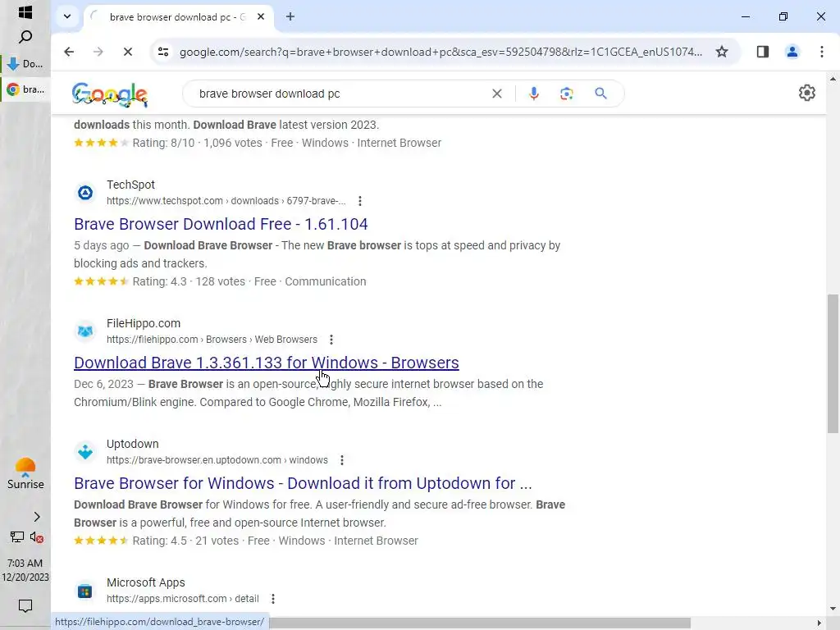Click the brave-browser.en.uptodown.com URL breadcrumb
840x630 pixels.
pyautogui.click(x=217, y=460)
